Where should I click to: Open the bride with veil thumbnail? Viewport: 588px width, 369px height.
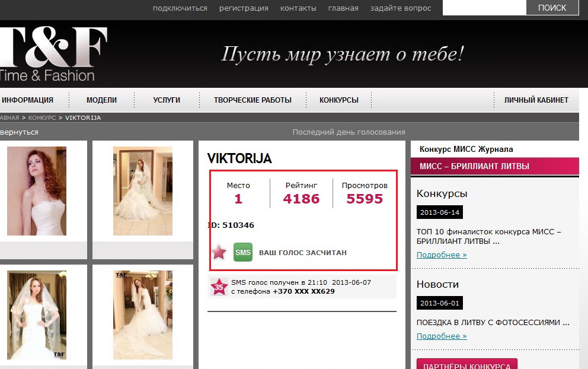[37, 315]
